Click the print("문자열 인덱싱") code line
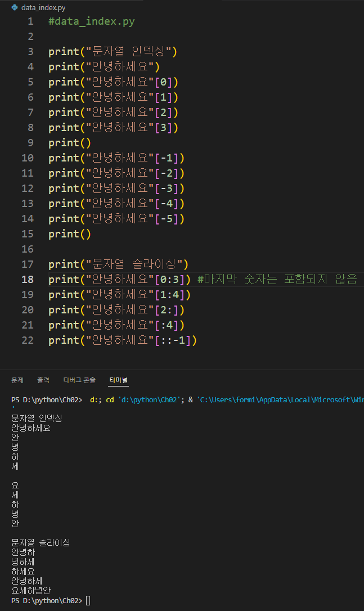Image resolution: width=364 pixels, height=611 pixels. [113, 51]
